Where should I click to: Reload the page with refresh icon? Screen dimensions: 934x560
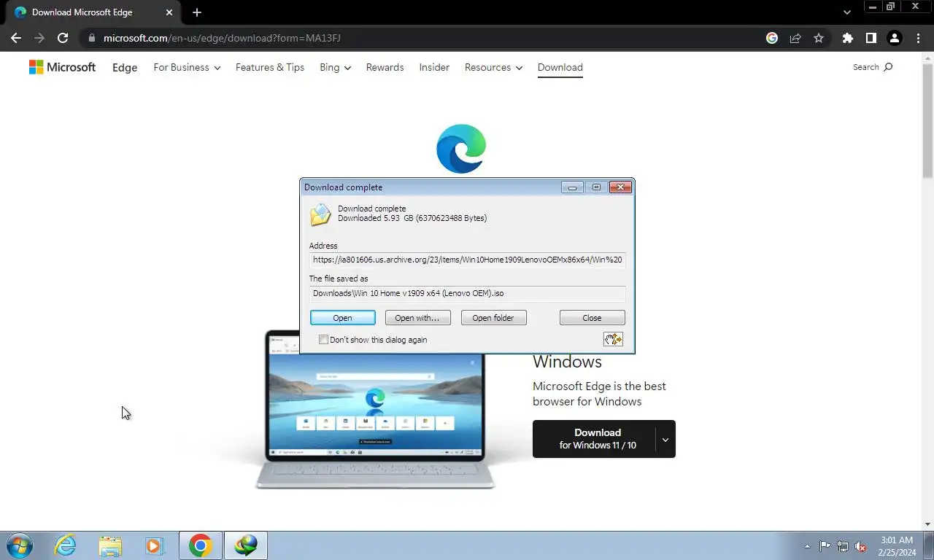(x=63, y=38)
